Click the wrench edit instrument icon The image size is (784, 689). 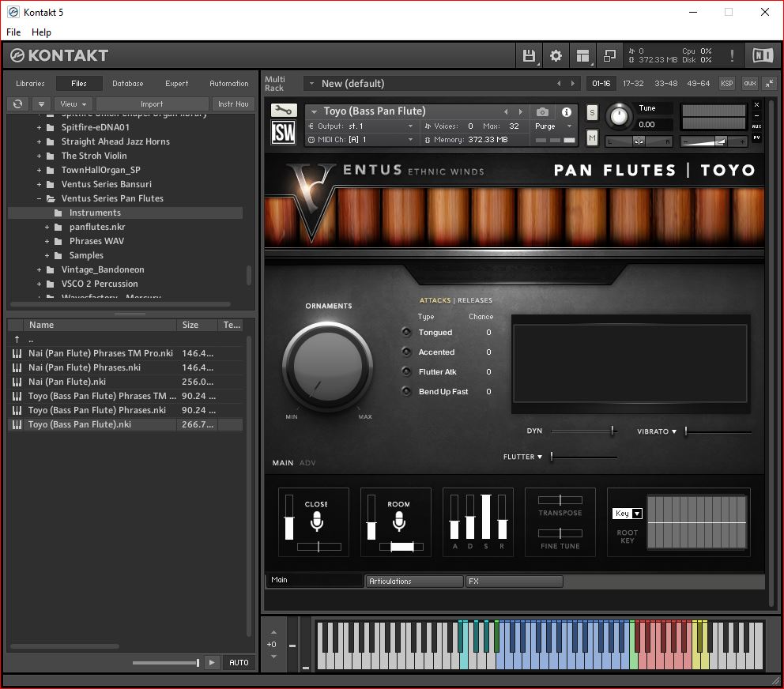(x=284, y=110)
